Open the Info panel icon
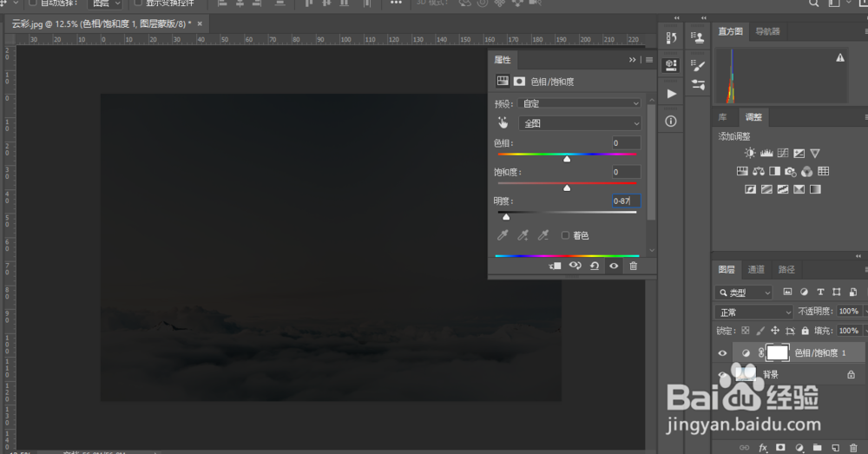 (x=671, y=122)
